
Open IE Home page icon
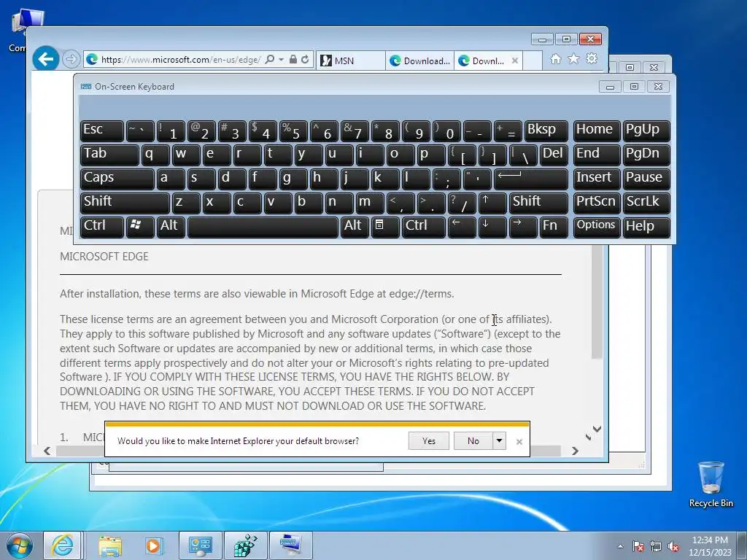[555, 59]
